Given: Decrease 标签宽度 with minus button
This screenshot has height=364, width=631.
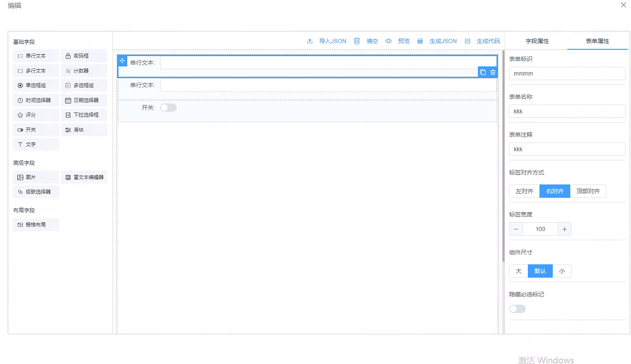Looking at the screenshot, I should point(516,229).
